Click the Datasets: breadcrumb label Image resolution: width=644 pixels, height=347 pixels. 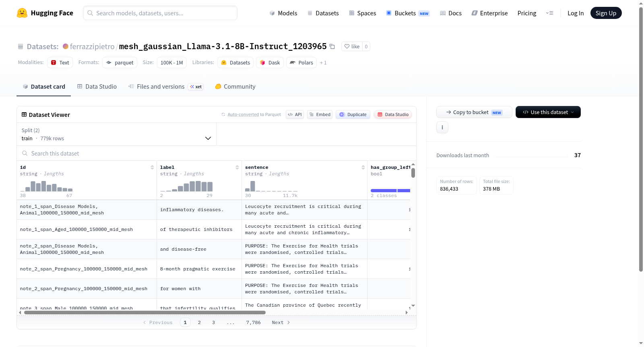(43, 46)
